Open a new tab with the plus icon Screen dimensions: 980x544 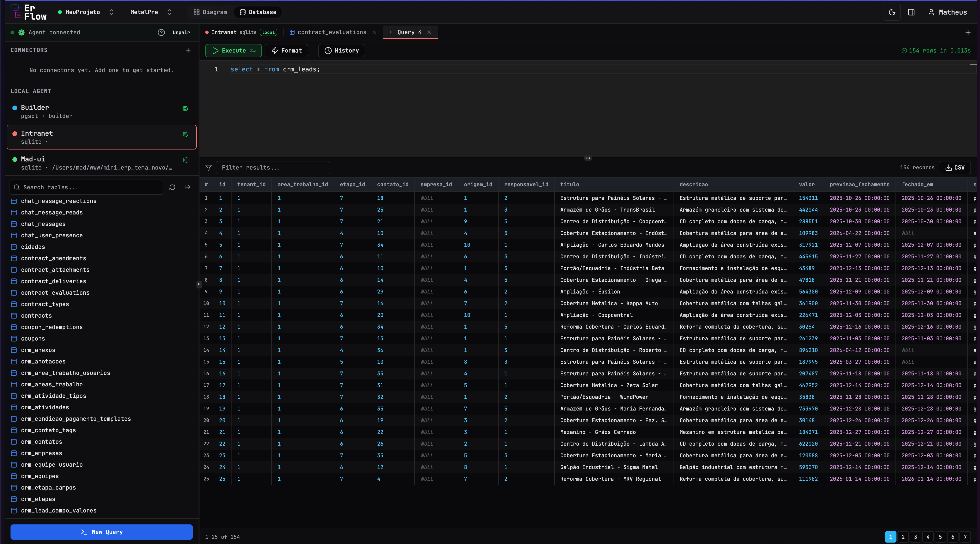[968, 32]
